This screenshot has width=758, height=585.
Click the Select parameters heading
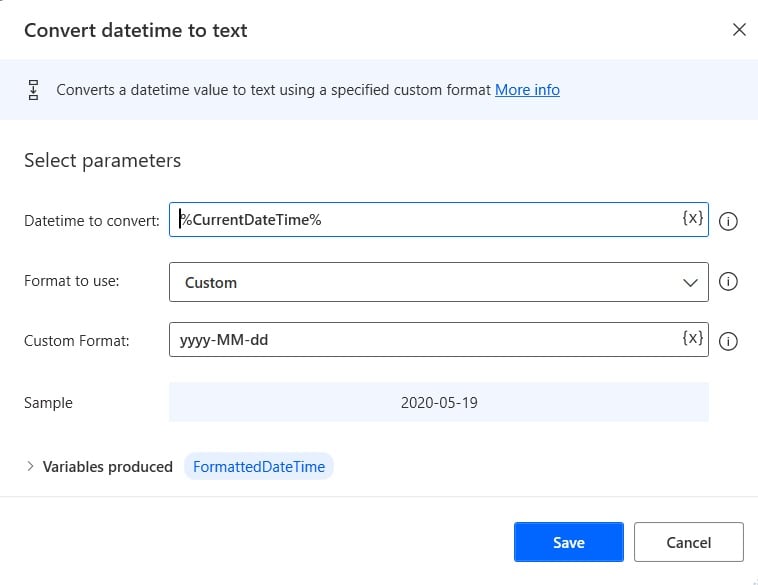[x=102, y=161]
